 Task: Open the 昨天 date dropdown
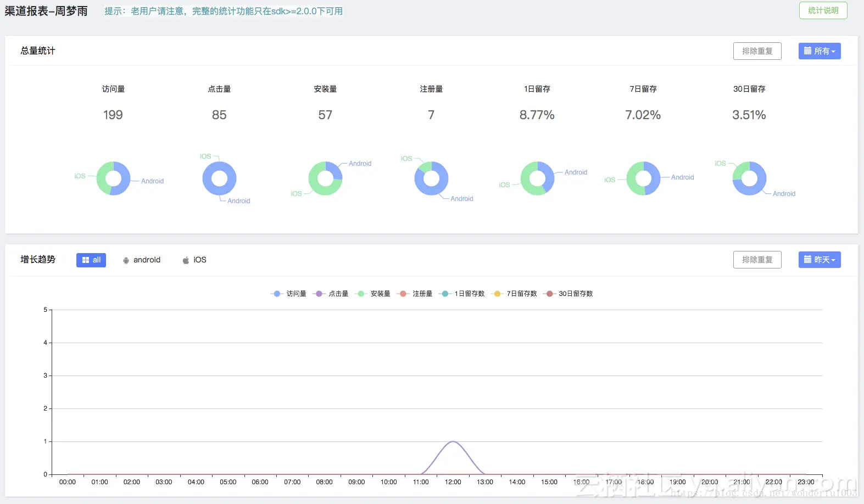820,260
